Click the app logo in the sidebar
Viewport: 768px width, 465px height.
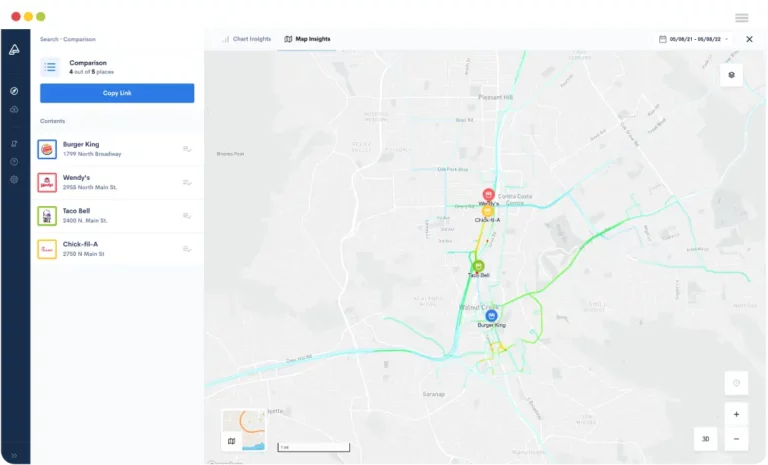tap(14, 49)
